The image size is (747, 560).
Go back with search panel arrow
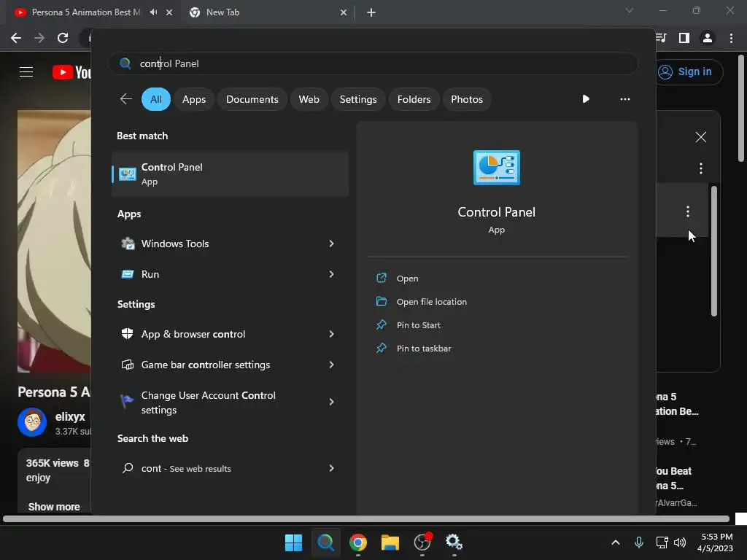pos(125,99)
